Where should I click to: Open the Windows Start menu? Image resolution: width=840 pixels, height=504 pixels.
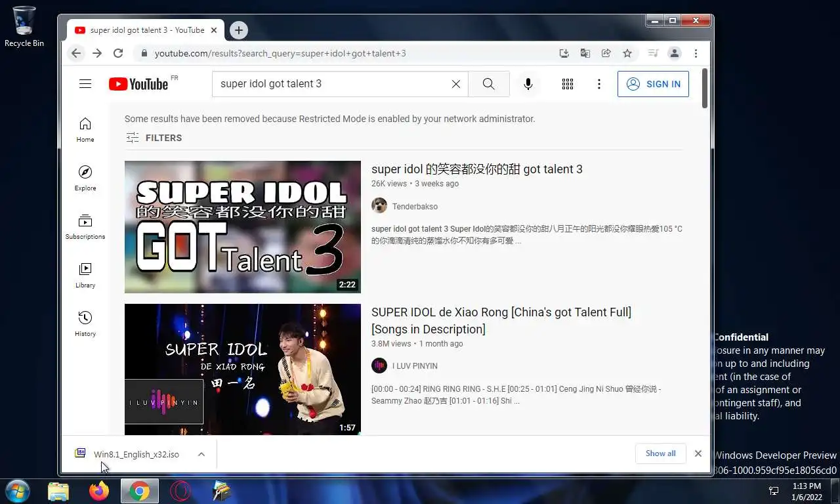tap(18, 491)
